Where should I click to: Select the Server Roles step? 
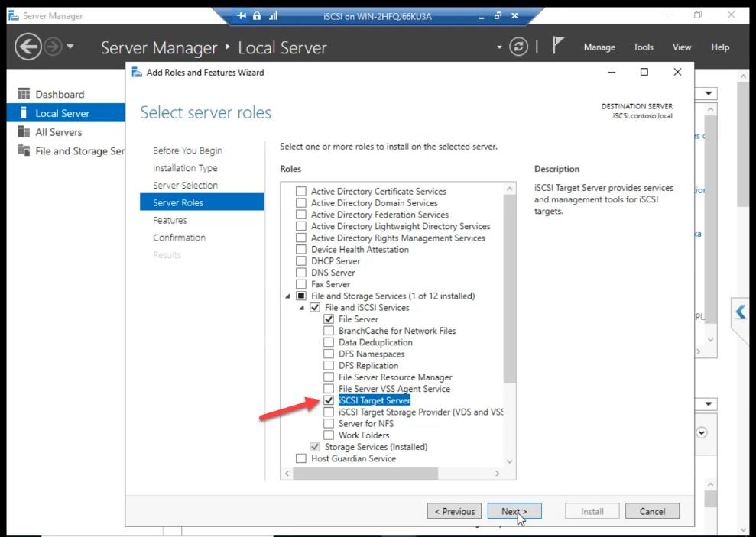(x=202, y=202)
